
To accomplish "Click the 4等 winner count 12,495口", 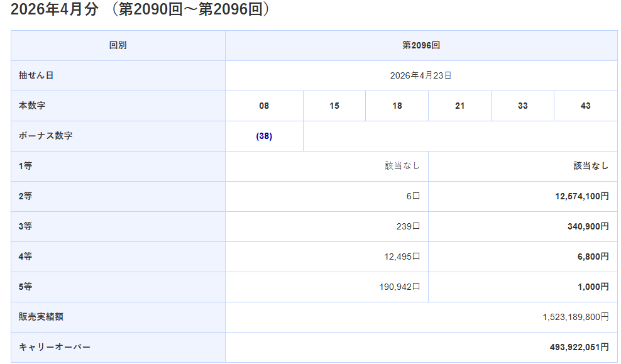I will pyautogui.click(x=401, y=256).
